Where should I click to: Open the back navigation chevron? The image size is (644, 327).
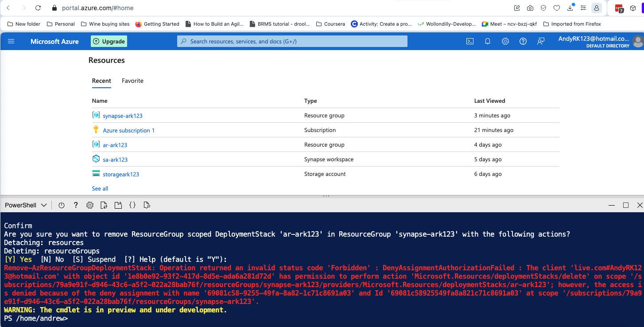9,8
